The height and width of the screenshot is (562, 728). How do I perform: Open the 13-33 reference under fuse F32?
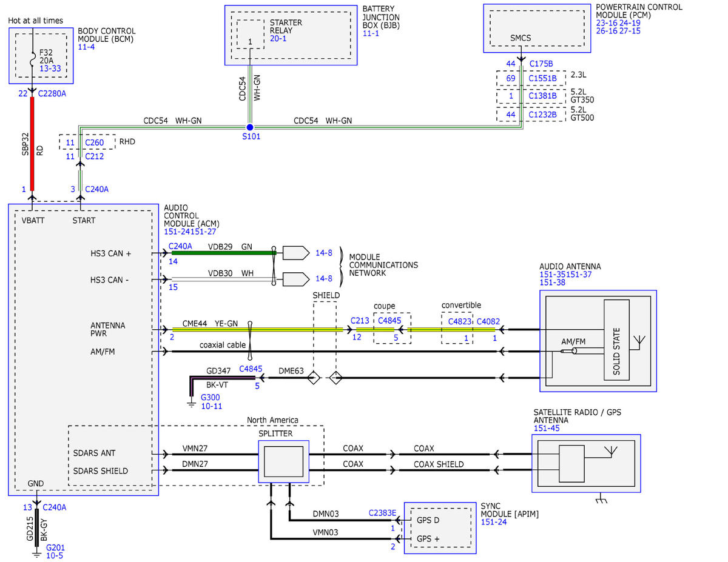(x=51, y=70)
